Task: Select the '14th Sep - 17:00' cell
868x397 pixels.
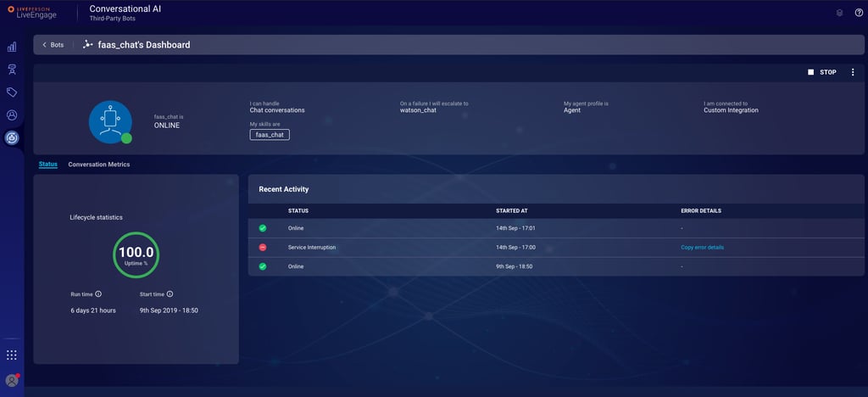Action: [515, 248]
